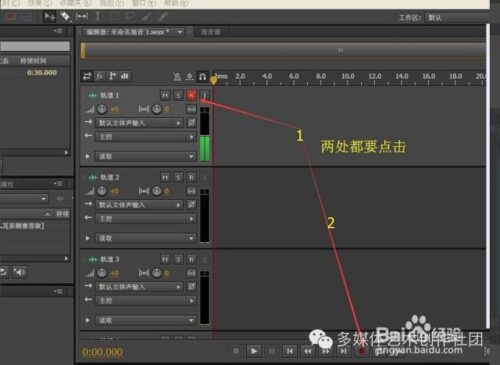
Task: Switch to the Mixer tab
Action: coord(211,32)
